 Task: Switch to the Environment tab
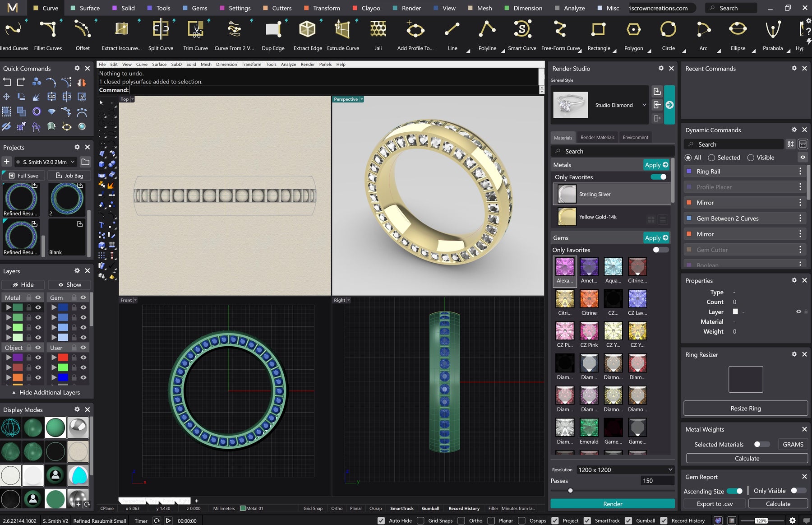click(635, 137)
